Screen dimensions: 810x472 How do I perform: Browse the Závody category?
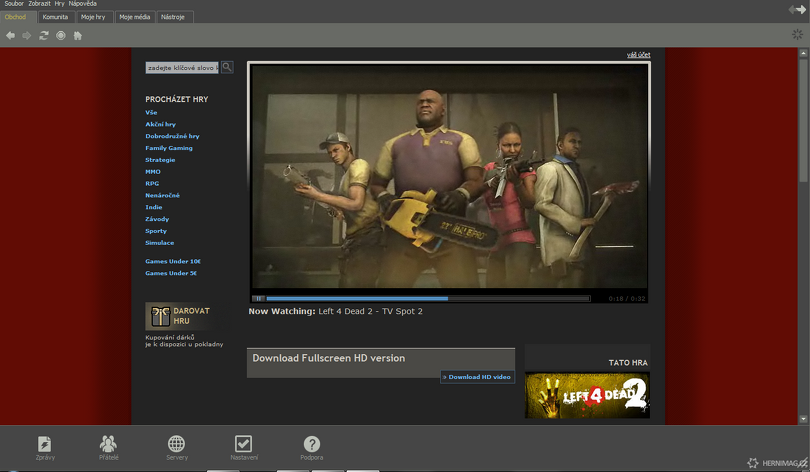coord(157,219)
